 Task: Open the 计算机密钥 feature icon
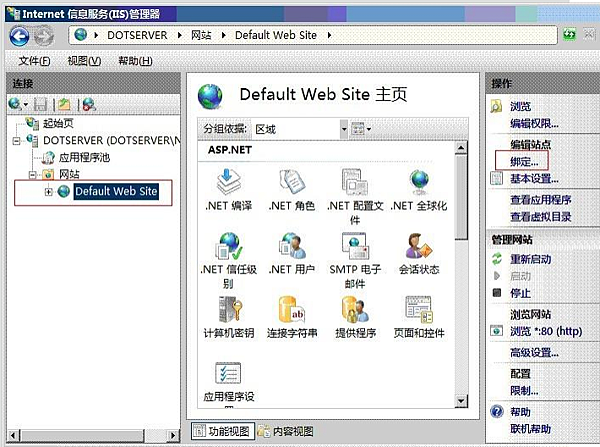click(x=228, y=309)
